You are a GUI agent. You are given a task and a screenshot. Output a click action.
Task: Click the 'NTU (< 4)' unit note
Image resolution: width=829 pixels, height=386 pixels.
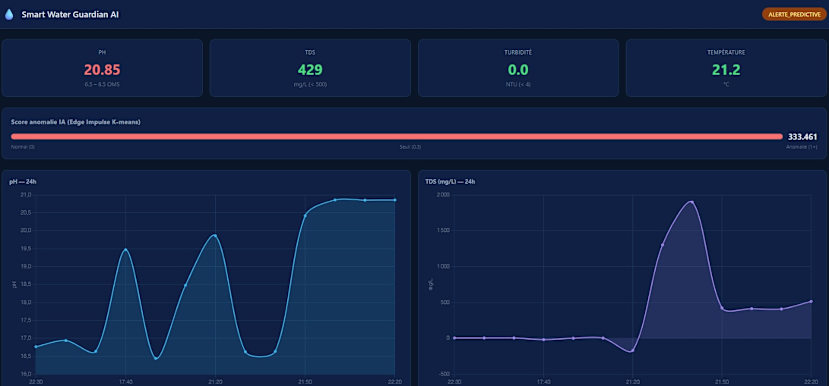pos(518,85)
